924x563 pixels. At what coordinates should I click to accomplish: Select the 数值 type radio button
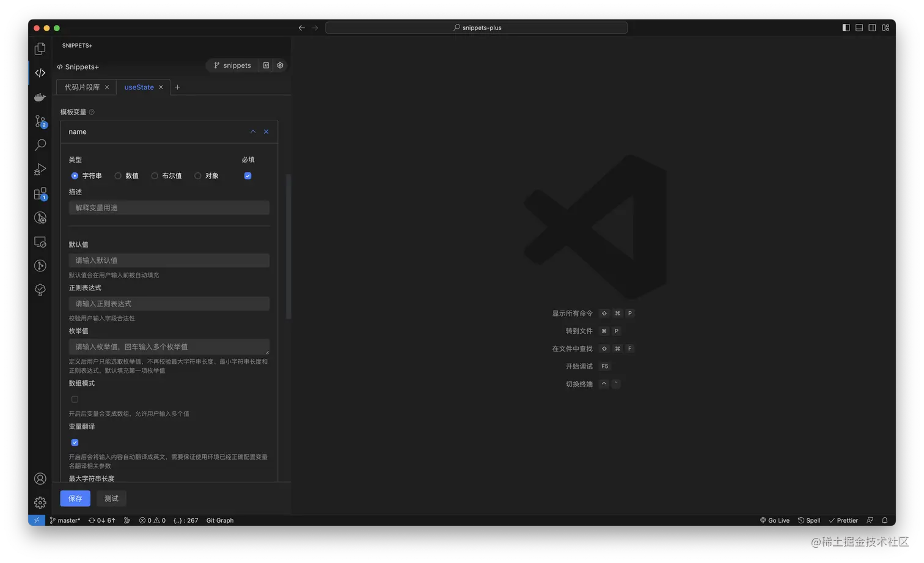tap(118, 176)
